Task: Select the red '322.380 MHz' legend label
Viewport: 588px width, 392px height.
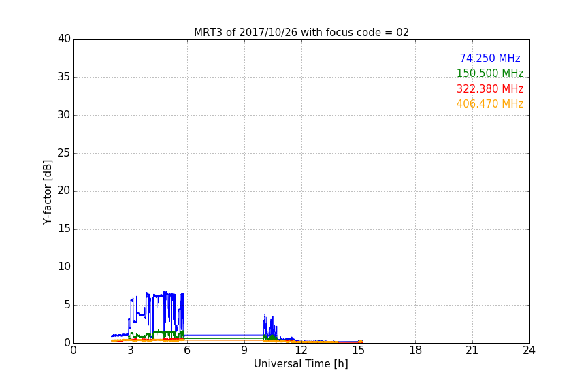Action: [490, 88]
